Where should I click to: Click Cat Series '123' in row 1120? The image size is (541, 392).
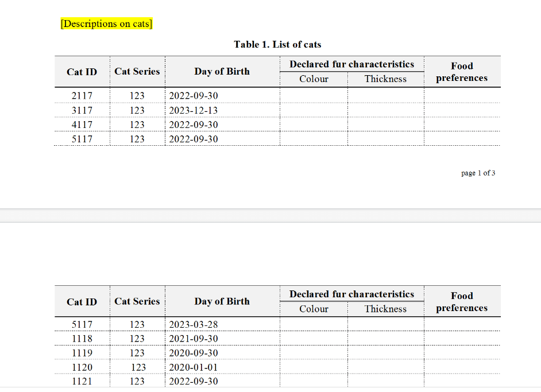pyautogui.click(x=138, y=367)
